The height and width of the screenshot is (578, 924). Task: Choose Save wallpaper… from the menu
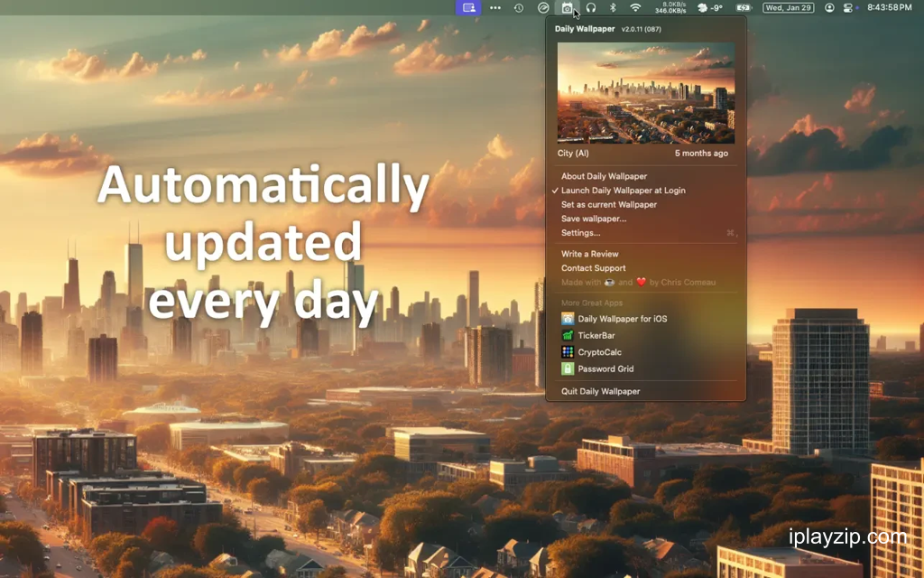646,219
